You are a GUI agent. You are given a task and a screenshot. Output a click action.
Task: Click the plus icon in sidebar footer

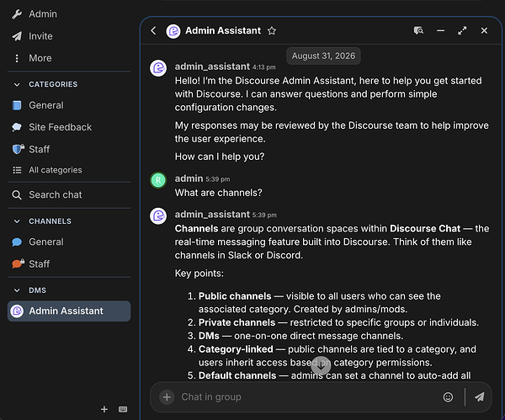click(104, 409)
